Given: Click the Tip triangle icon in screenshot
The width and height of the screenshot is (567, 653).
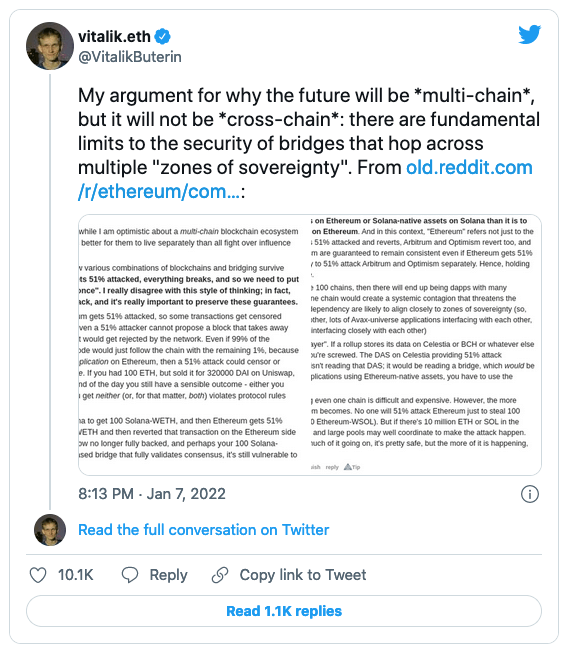Looking at the screenshot, I should pyautogui.click(x=348, y=467).
